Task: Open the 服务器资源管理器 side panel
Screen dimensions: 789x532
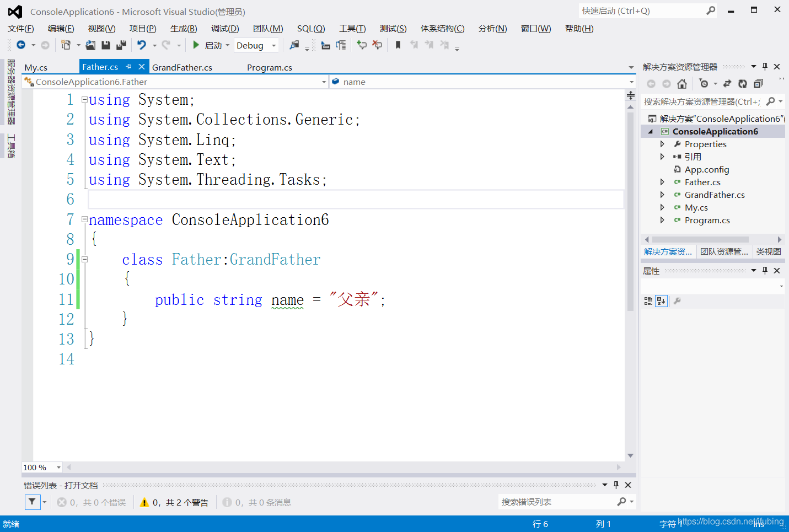Action: (10, 92)
